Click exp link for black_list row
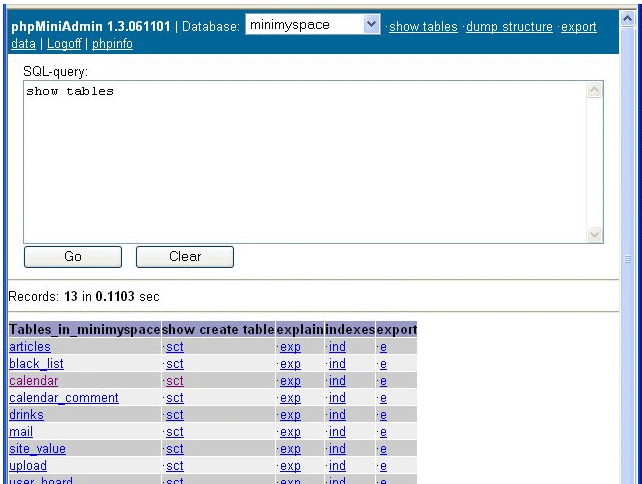This screenshot has width=642, height=484. coord(290,364)
